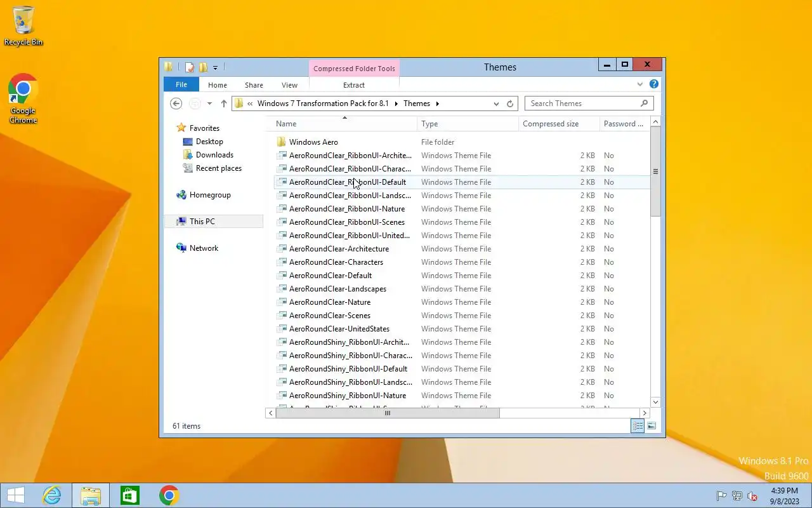Select file AeroRoundClear_RibbonUI-Nature
The image size is (812, 508).
(347, 209)
